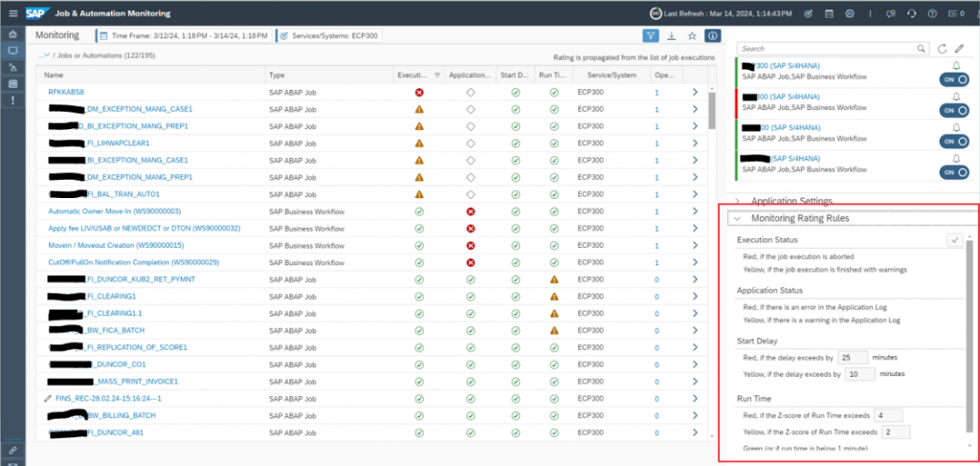Click the magnifier icon in Search box
This screenshot has height=466, width=980.
921,48
